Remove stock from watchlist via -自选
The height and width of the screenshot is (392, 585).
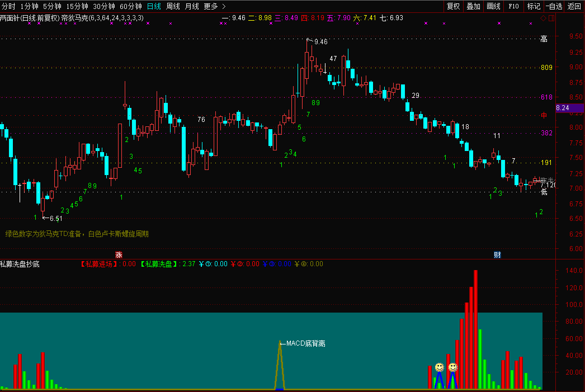click(x=554, y=6)
